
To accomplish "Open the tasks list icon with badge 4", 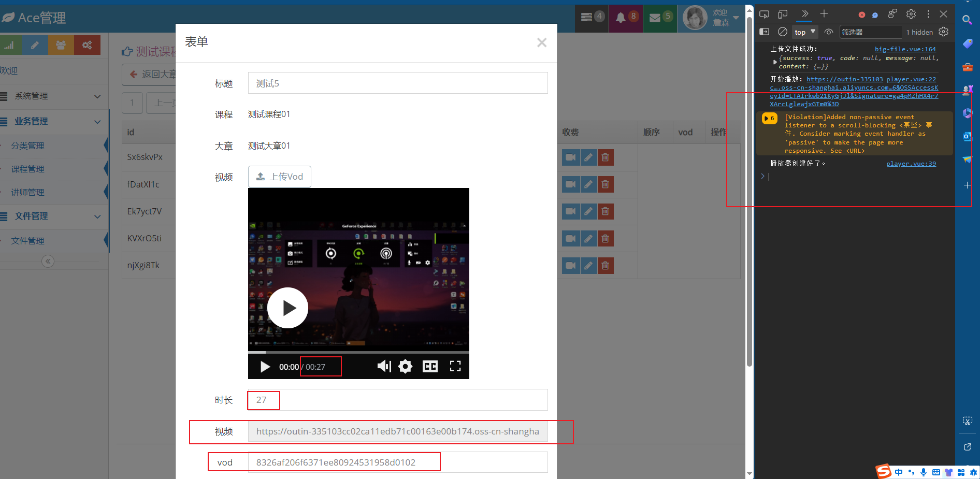I will [x=592, y=17].
